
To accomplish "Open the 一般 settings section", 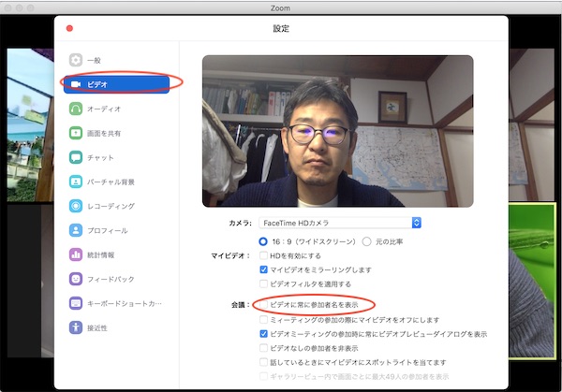I will tap(94, 60).
